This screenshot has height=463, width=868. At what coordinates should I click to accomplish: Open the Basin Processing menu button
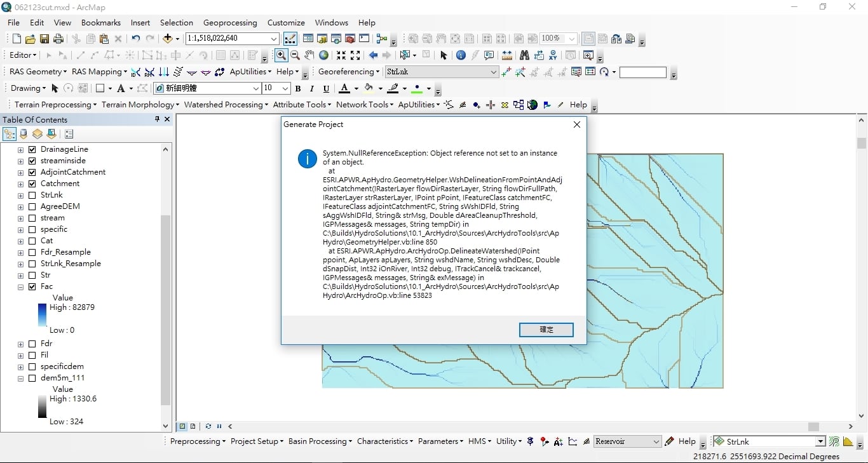320,441
